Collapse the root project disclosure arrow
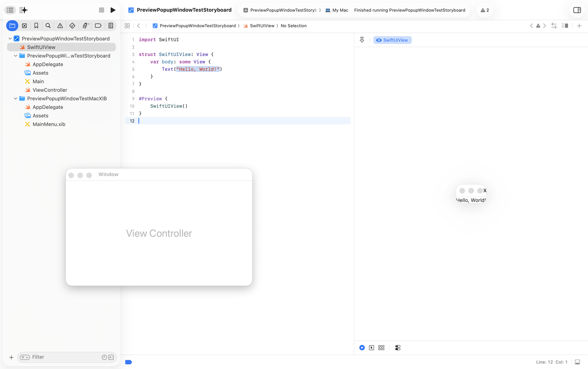The width and height of the screenshot is (588, 369). pos(10,38)
